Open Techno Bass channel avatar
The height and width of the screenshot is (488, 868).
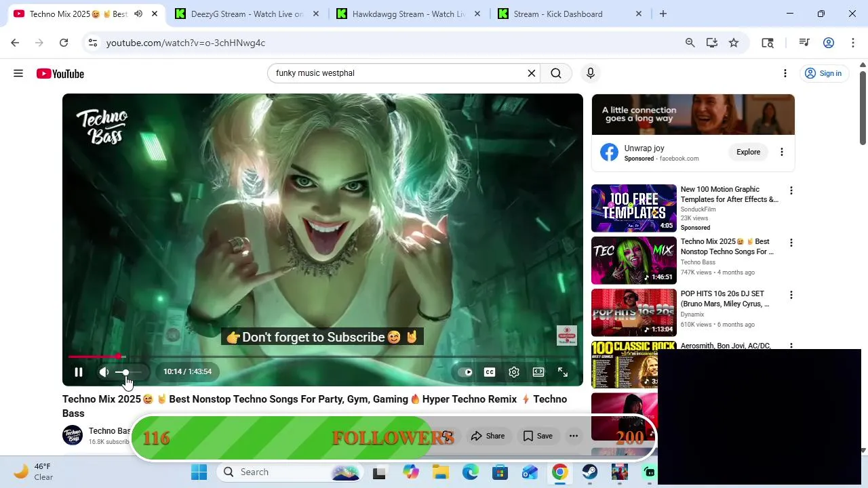[x=73, y=435]
